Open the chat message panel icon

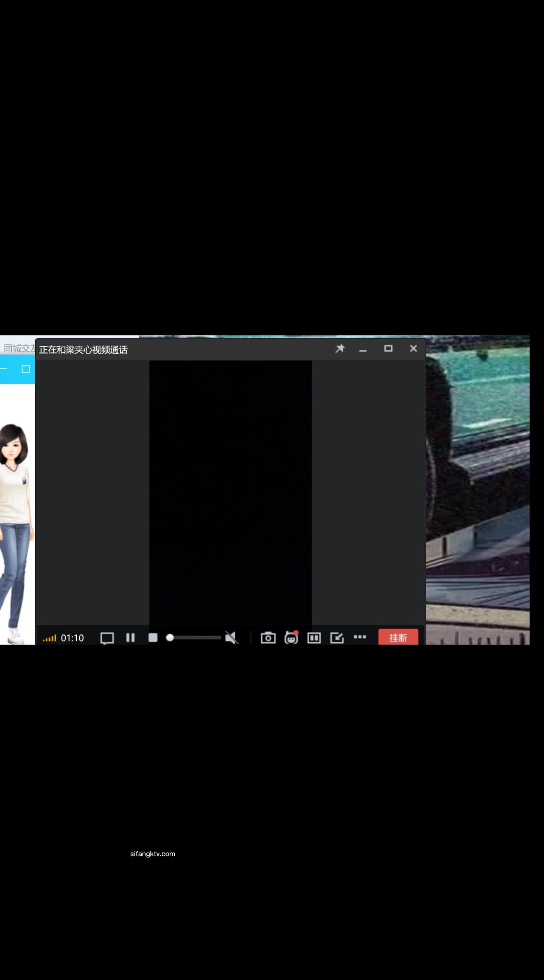[x=107, y=638]
